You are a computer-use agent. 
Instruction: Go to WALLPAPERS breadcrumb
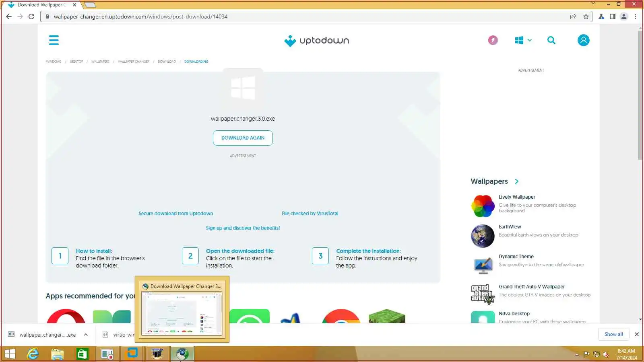pyautogui.click(x=100, y=62)
